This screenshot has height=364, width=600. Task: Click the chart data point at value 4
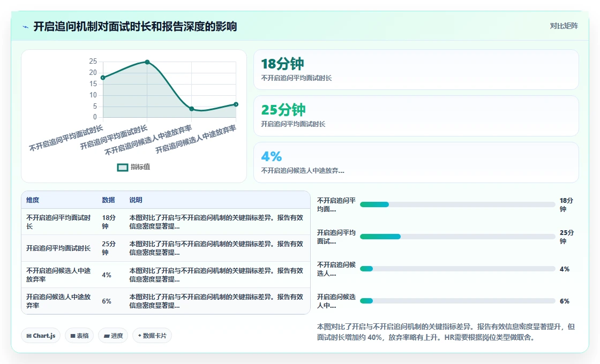(192, 109)
